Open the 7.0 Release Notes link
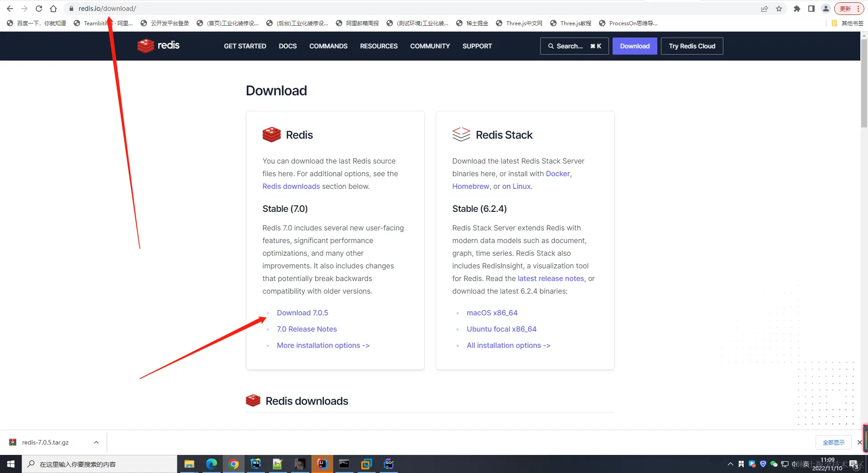 click(307, 329)
